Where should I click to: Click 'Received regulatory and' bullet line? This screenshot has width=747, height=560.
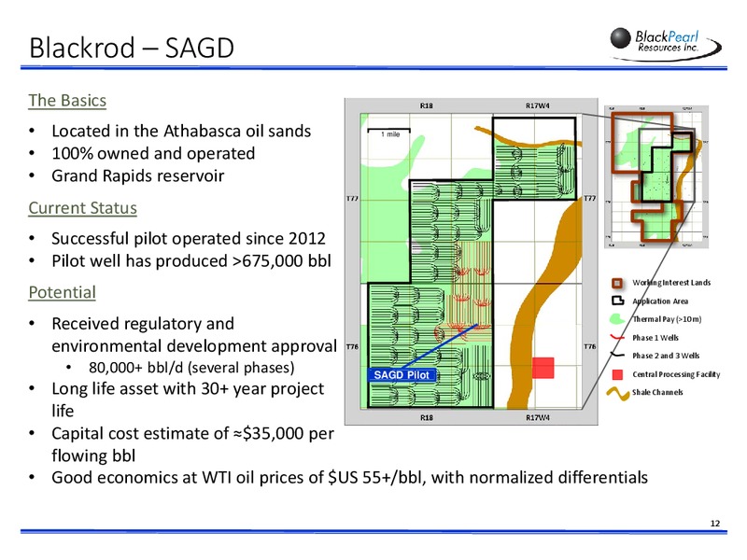click(143, 324)
